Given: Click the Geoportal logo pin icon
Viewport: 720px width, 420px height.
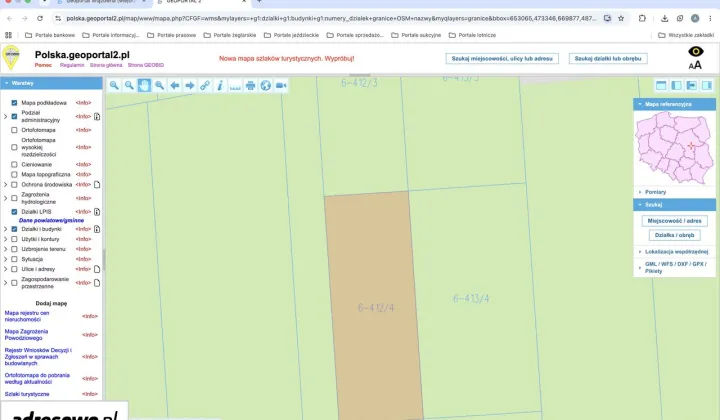Looking at the screenshot, I should tap(11, 58).
